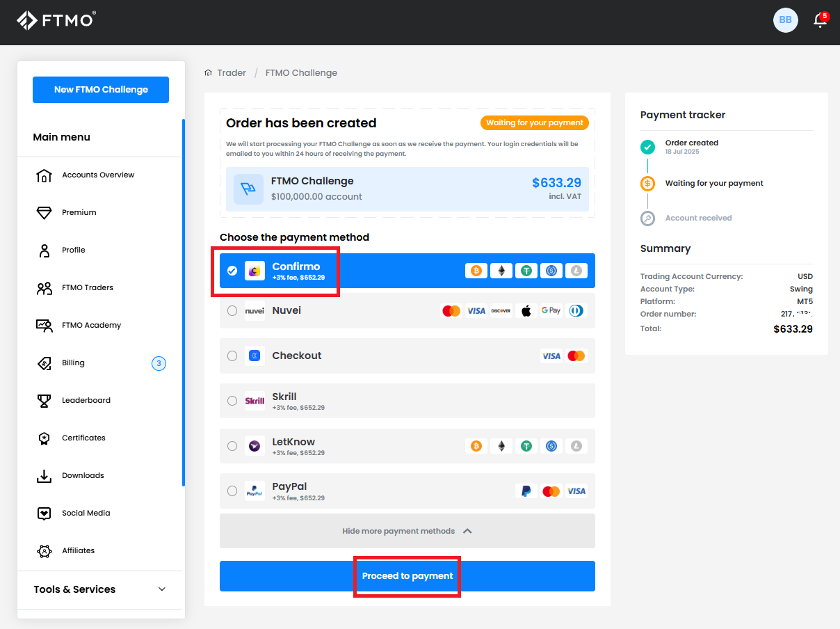
Task: Select the PayPal payment radio button
Action: point(232,491)
